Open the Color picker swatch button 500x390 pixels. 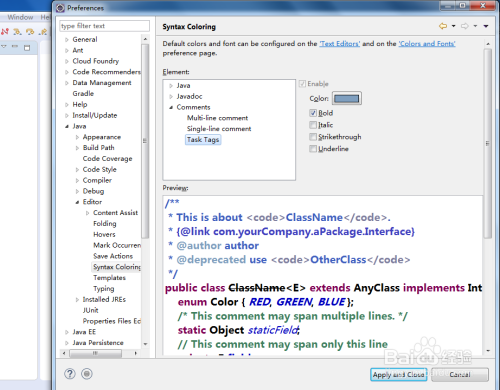click(x=347, y=98)
